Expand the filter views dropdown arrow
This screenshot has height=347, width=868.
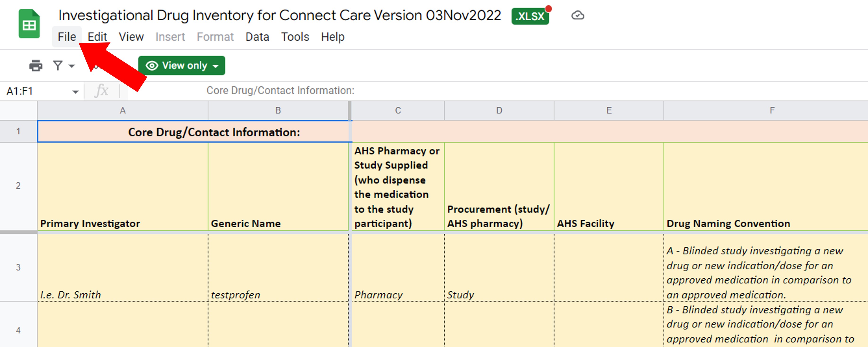(72, 66)
